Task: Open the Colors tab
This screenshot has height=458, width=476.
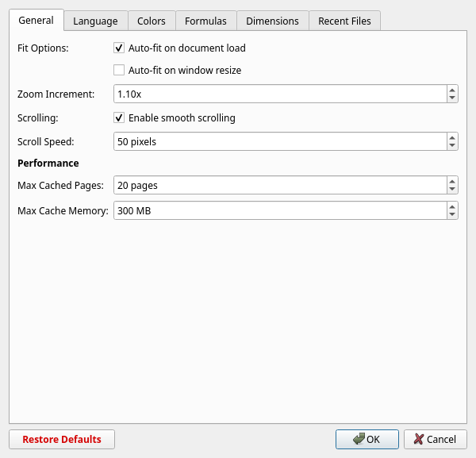Action: tap(151, 21)
